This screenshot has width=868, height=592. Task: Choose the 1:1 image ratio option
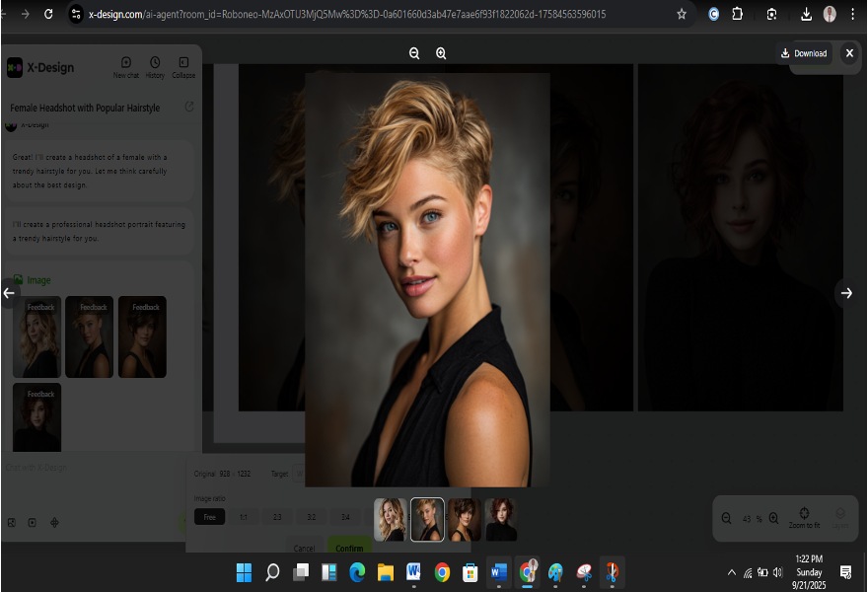point(244,517)
